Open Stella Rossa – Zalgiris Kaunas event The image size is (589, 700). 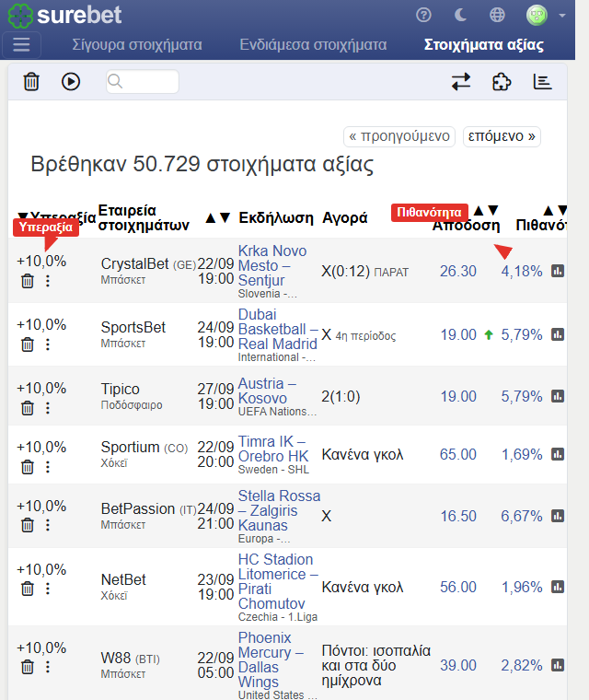tap(279, 510)
